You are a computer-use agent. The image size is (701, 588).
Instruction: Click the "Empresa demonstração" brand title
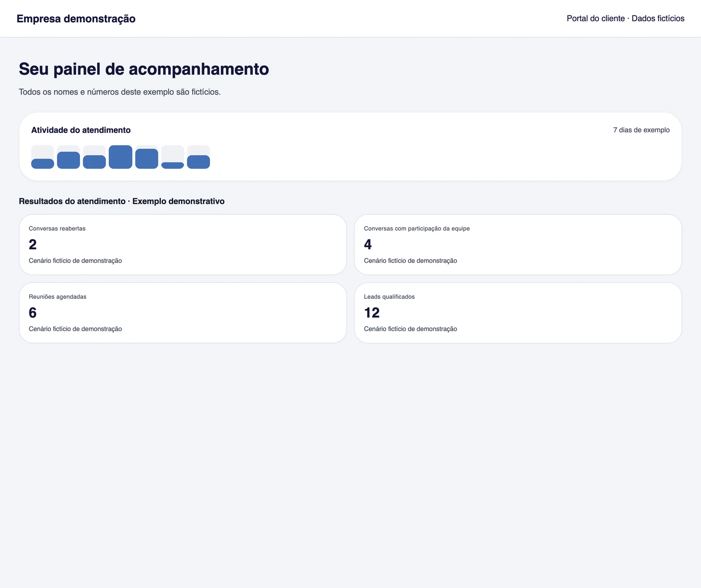[x=76, y=19]
